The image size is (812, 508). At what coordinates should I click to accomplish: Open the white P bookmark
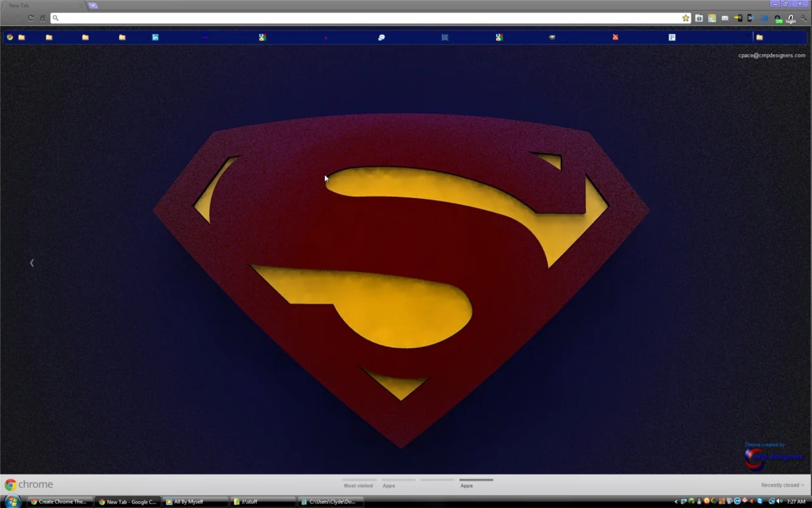click(672, 37)
